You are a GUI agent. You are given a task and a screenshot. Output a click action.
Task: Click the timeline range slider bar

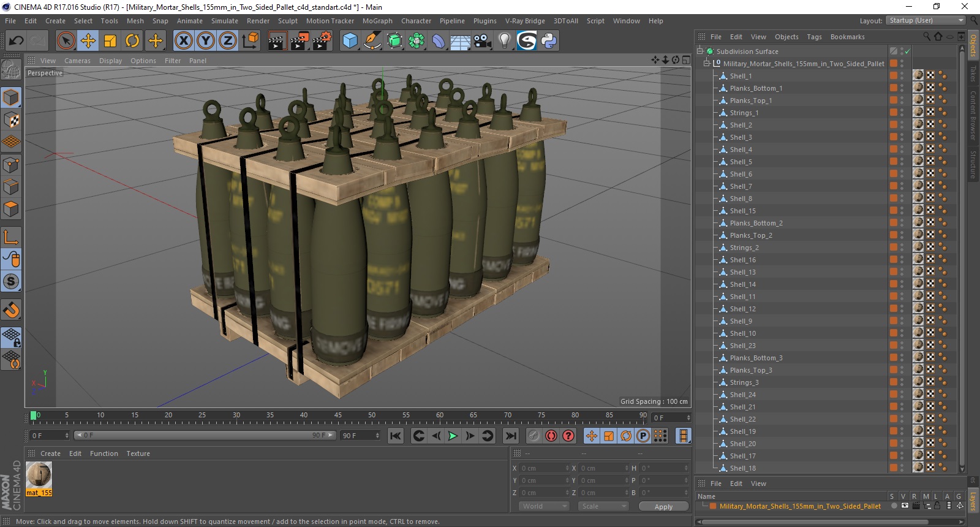[205, 435]
